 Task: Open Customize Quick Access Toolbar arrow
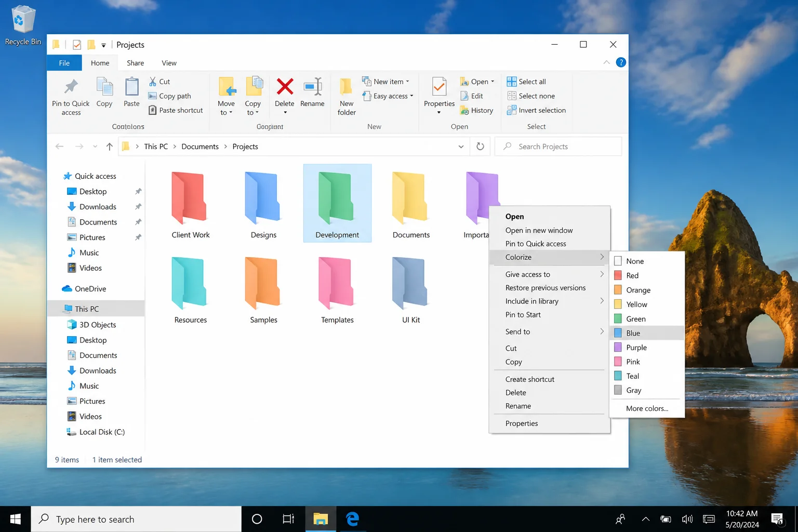pyautogui.click(x=103, y=45)
